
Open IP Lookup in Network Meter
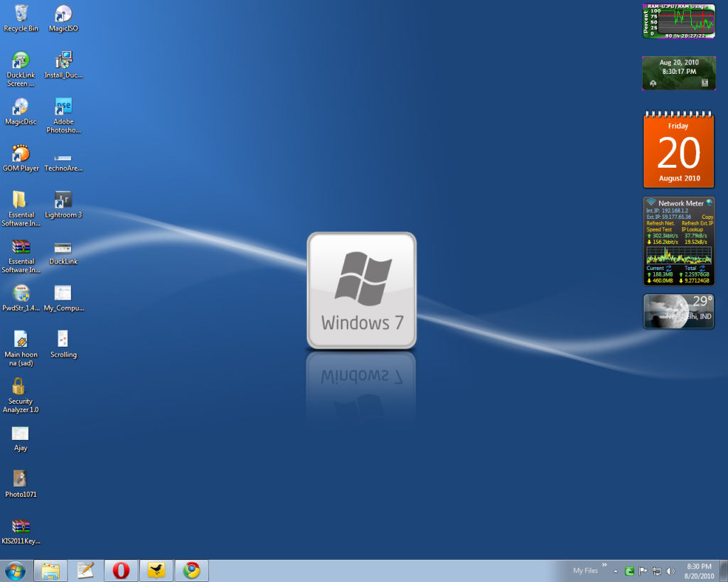coord(692,230)
